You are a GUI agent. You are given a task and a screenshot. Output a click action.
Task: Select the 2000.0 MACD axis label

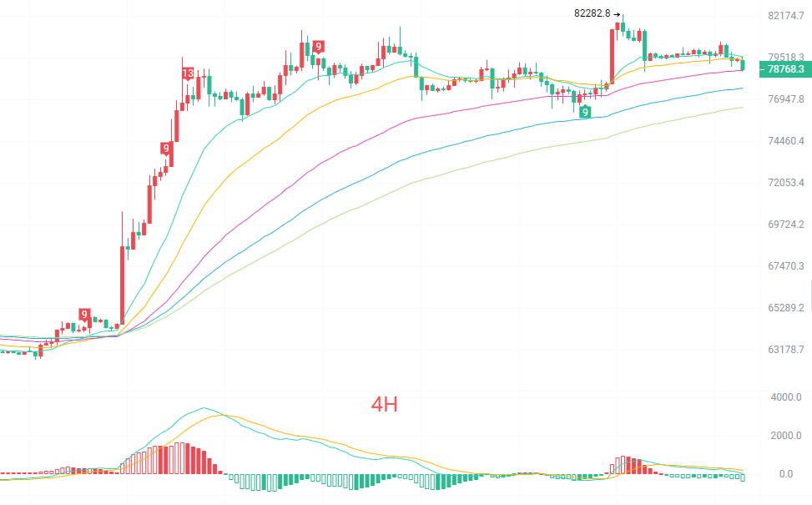786,436
